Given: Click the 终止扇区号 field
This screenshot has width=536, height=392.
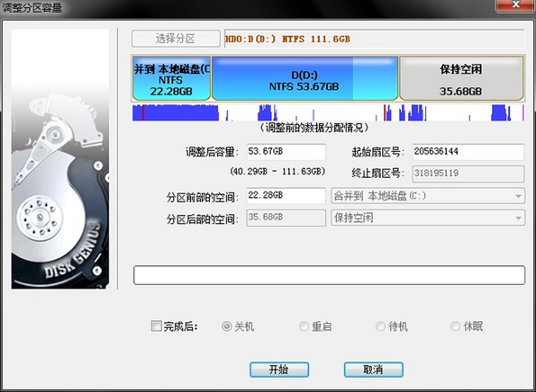Looking at the screenshot, I should click(467, 173).
